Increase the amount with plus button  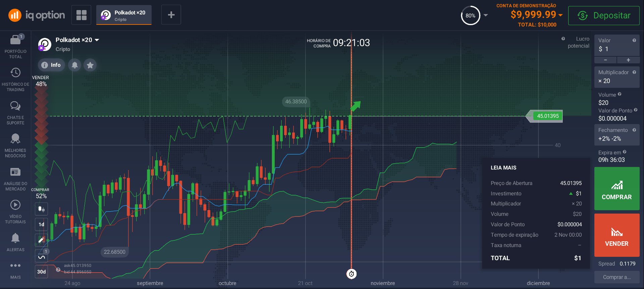tap(628, 60)
